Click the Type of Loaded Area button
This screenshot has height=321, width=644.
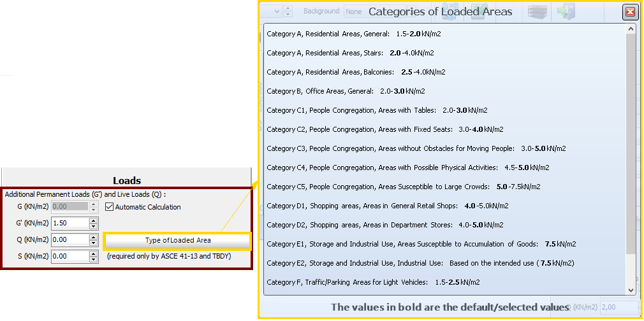178,240
